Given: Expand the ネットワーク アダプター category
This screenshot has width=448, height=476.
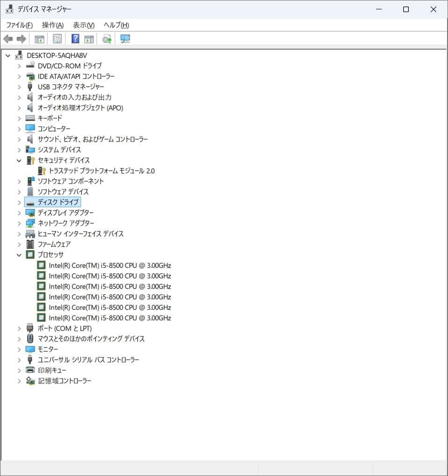Looking at the screenshot, I should tap(19, 223).
